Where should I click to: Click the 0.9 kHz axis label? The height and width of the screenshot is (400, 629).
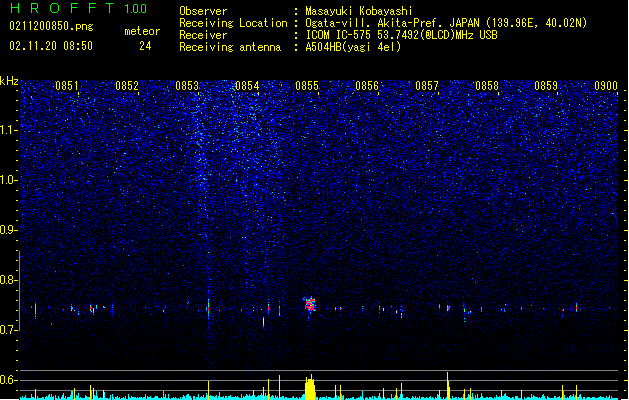coord(9,230)
